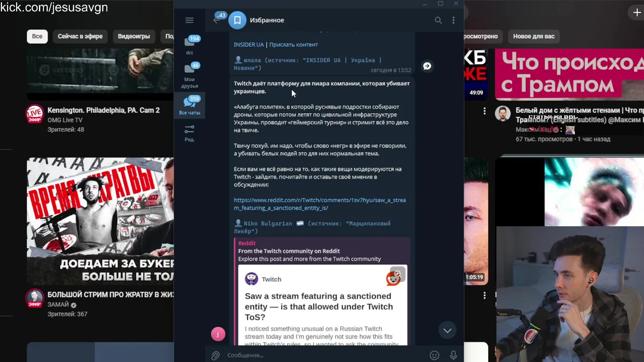Record a voice message with the microphone
The width and height of the screenshot is (644, 362).
click(x=453, y=355)
